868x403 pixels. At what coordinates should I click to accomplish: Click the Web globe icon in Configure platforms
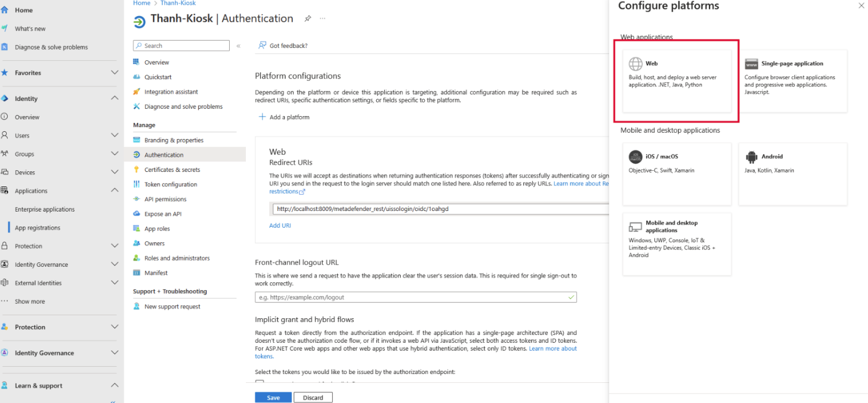[x=636, y=64]
